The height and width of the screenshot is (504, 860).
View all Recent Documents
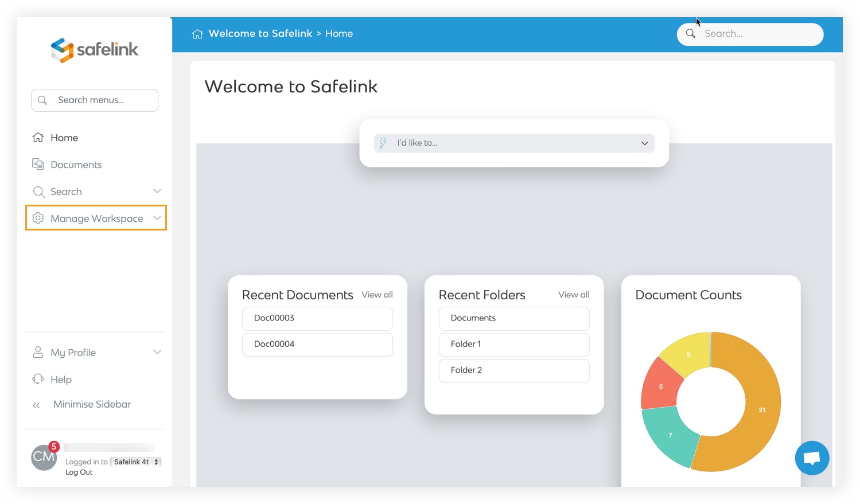377,295
